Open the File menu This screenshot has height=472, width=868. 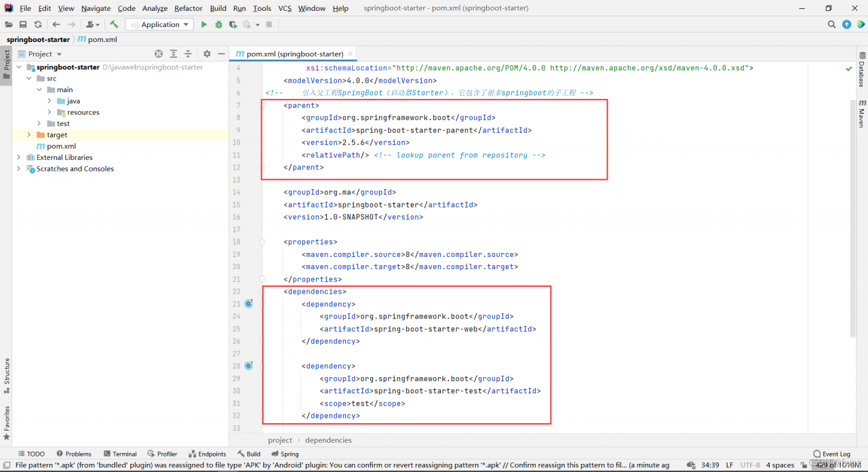pyautogui.click(x=25, y=8)
